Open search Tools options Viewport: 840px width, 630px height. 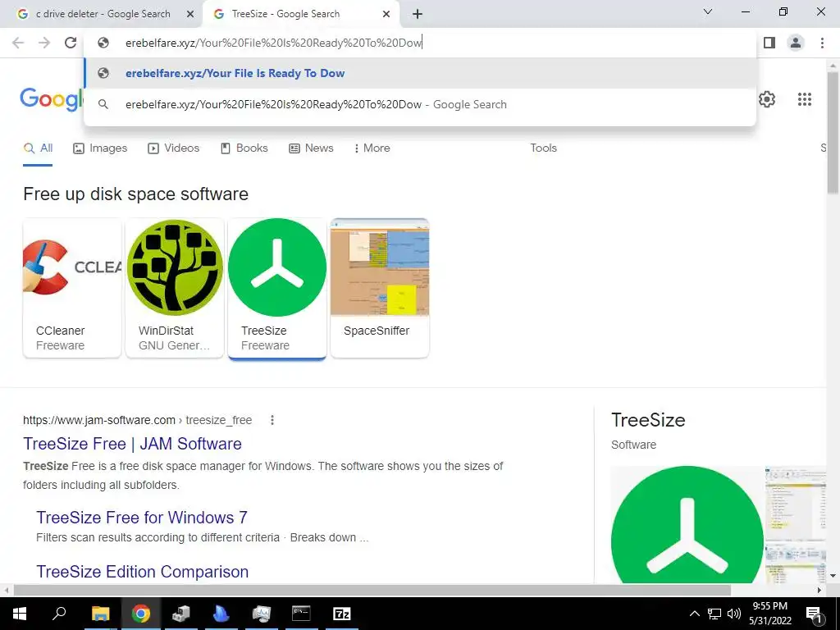click(543, 148)
